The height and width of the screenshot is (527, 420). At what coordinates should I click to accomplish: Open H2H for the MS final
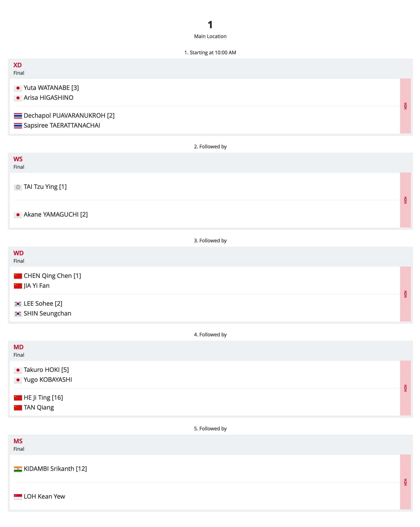pyautogui.click(x=405, y=482)
